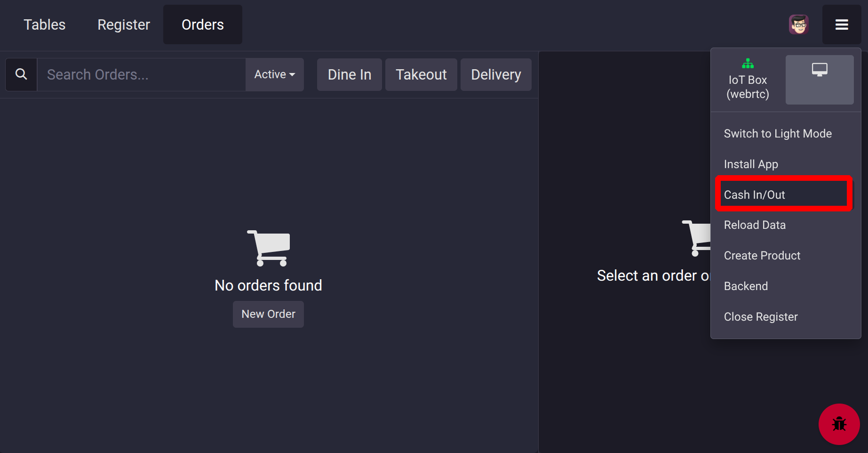Toggle the Delivery filter
The width and height of the screenshot is (868, 453).
(x=496, y=74)
